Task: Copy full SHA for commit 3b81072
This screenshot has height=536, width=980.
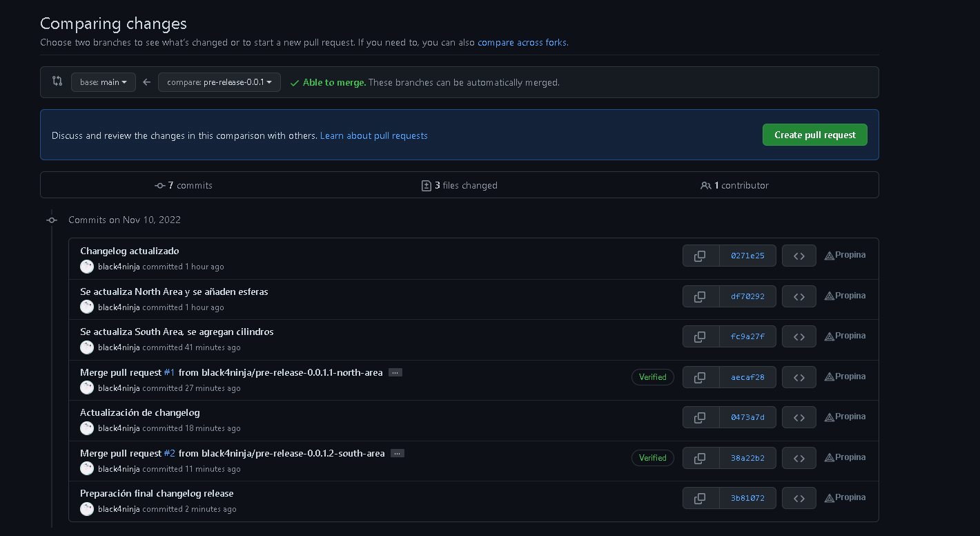Action: tap(700, 498)
